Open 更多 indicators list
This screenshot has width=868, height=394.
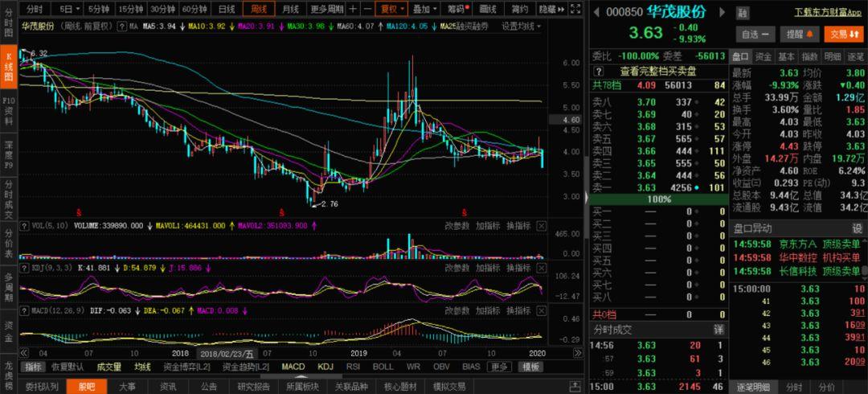coord(499,367)
